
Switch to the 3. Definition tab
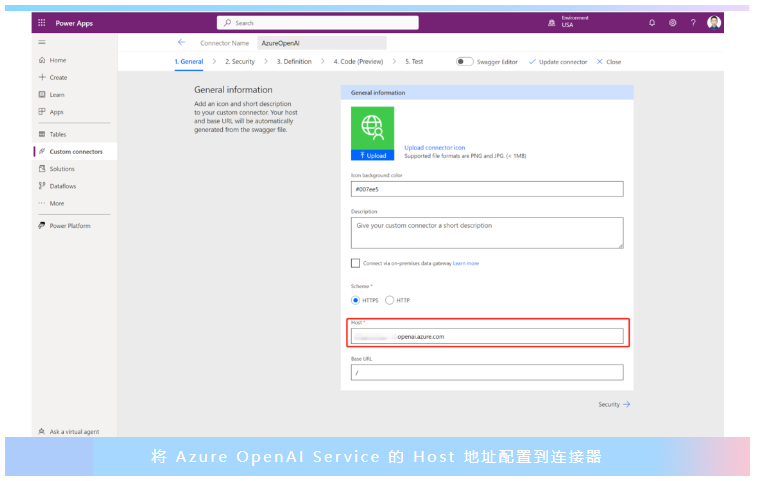[x=294, y=62]
